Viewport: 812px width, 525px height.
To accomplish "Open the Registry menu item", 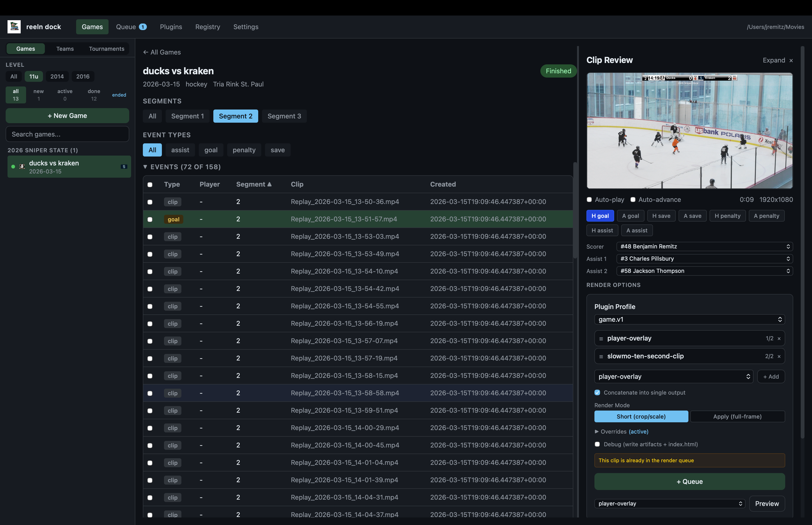I will tap(207, 27).
